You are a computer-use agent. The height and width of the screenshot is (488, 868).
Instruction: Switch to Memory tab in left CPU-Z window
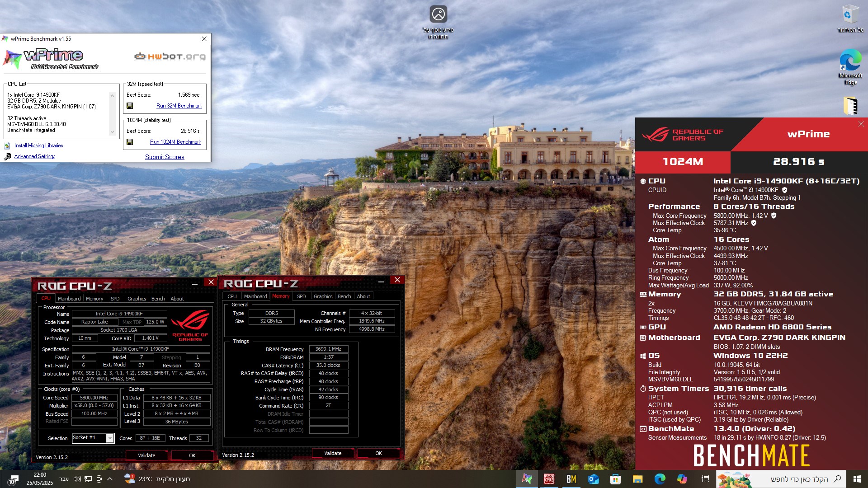[94, 299]
